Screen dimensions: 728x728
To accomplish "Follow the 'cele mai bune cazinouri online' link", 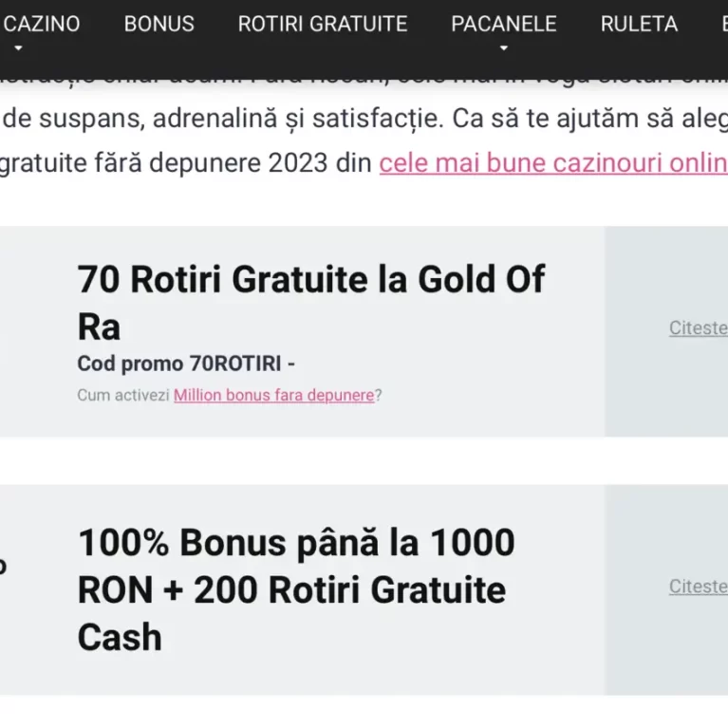I will [553, 163].
